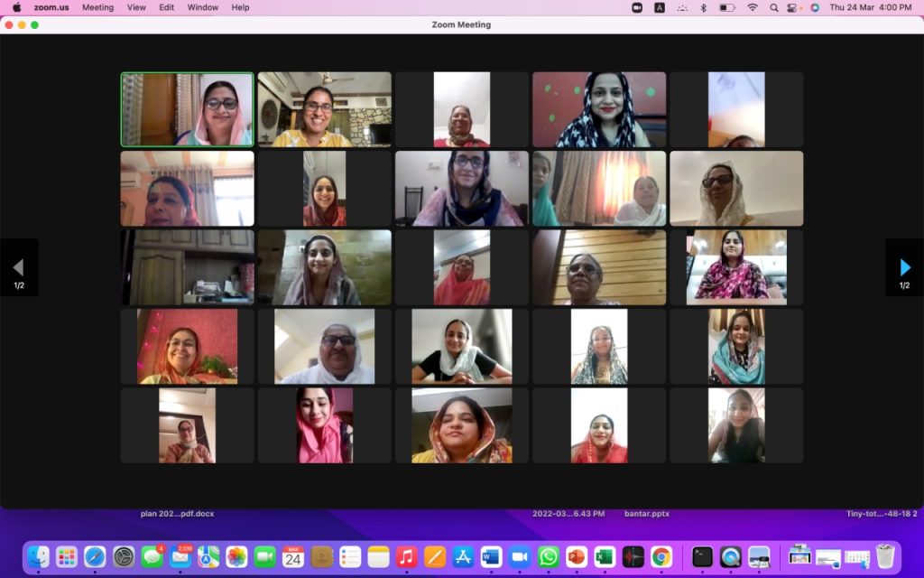Screen dimensions: 924x578
Task: Open the Zoom app in the dock
Action: 519,557
